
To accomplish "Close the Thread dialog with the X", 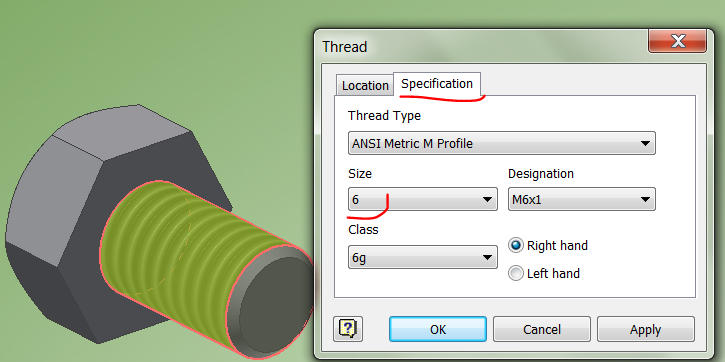I will (677, 41).
